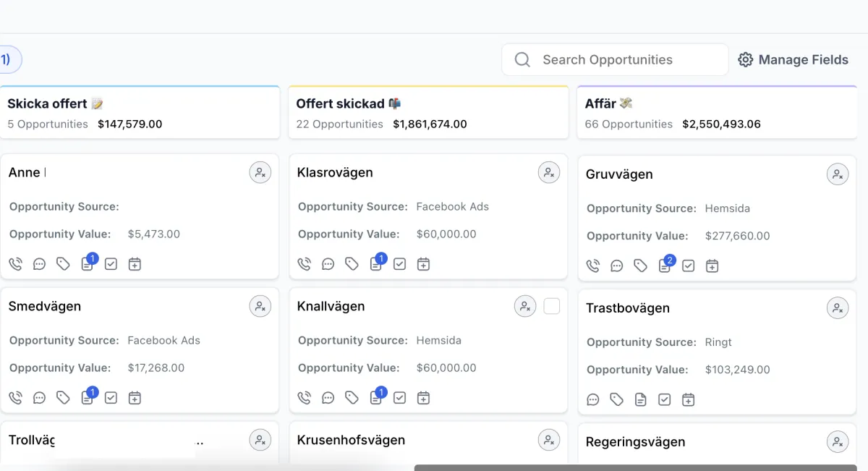This screenshot has width=868, height=471.
Task: Click the phone call icon on Anne card
Action: tap(16, 264)
